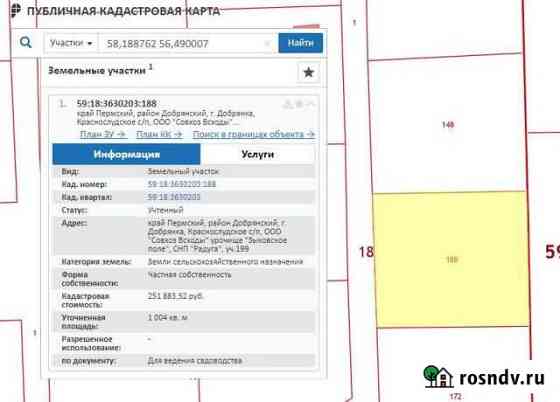The height and width of the screenshot is (402, 560).
Task: Add parcel to favorites with star icon
Action: [308, 72]
